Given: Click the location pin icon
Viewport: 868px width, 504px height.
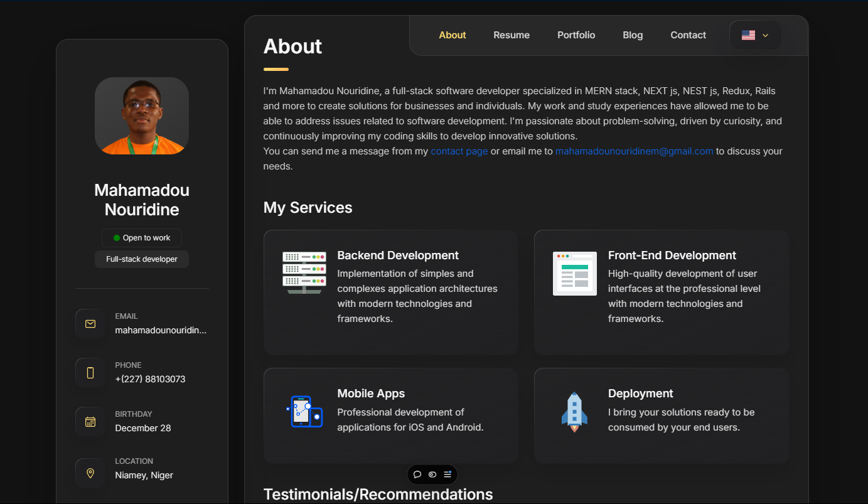Looking at the screenshot, I should click(90, 473).
